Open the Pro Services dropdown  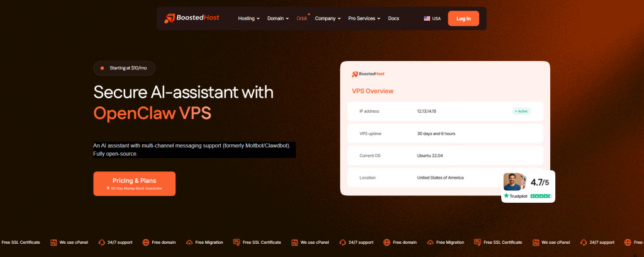pyautogui.click(x=364, y=18)
